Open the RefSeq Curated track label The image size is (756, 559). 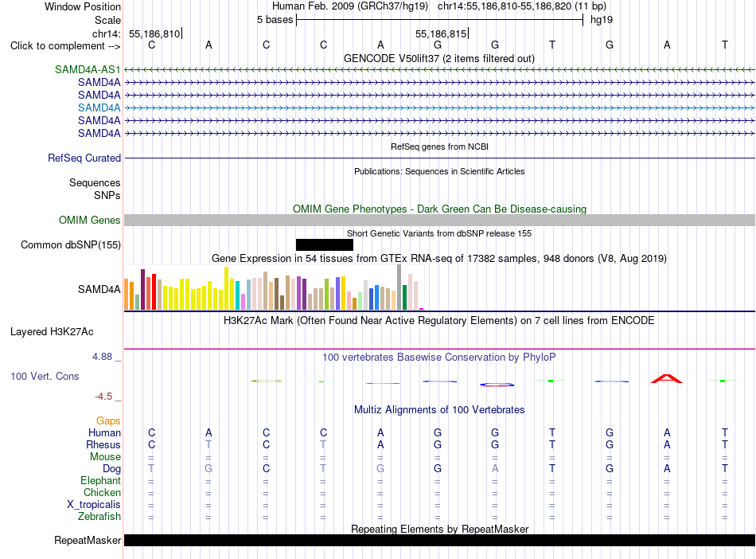tap(84, 158)
